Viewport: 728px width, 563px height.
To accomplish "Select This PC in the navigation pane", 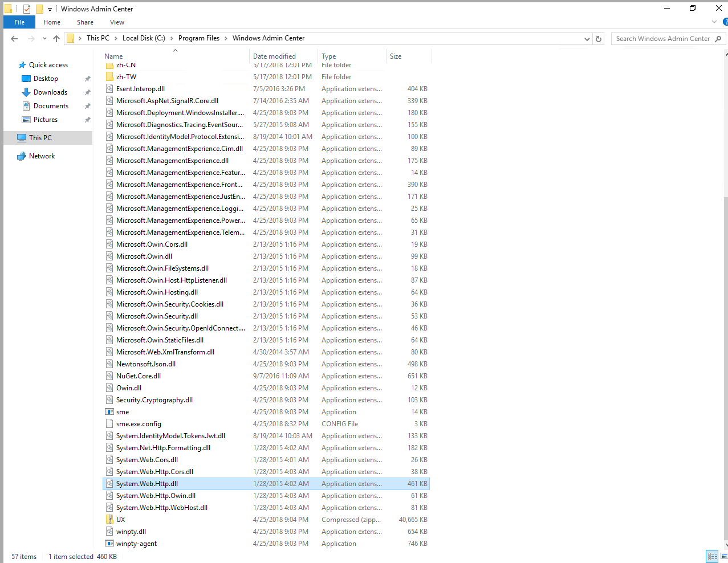I will 48,138.
